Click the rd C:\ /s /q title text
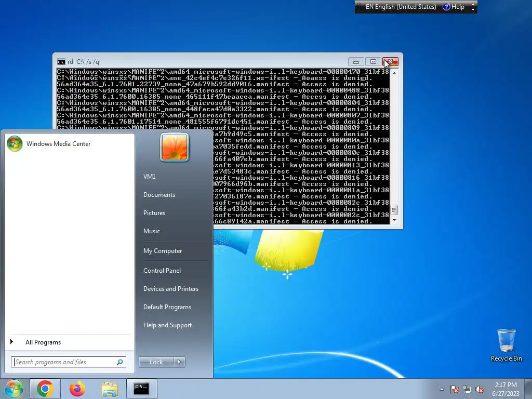 point(83,62)
